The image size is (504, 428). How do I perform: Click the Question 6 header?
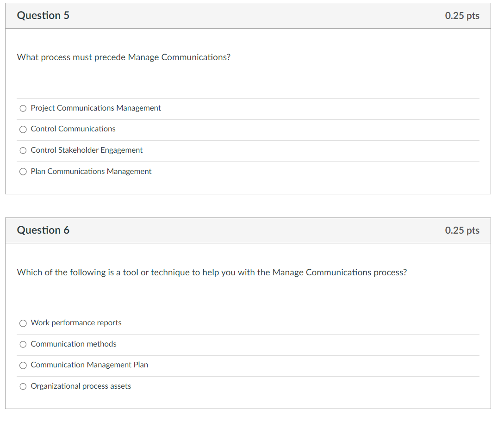43,230
